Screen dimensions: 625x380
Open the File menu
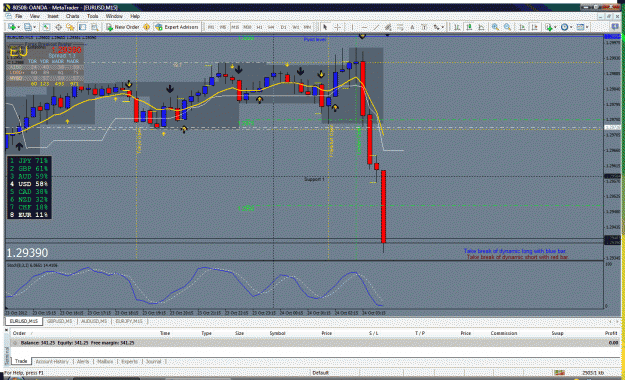pyautogui.click(x=18, y=16)
